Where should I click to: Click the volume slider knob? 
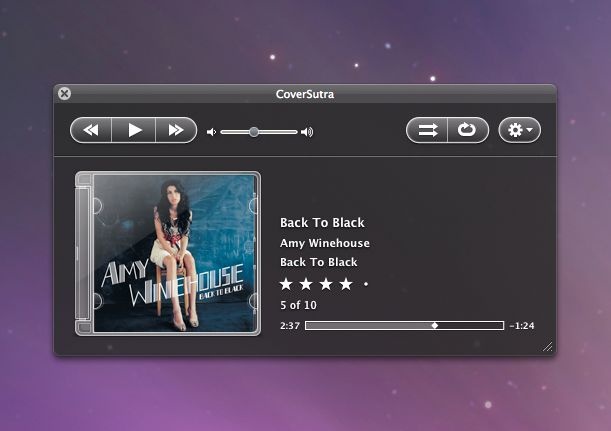click(x=254, y=132)
